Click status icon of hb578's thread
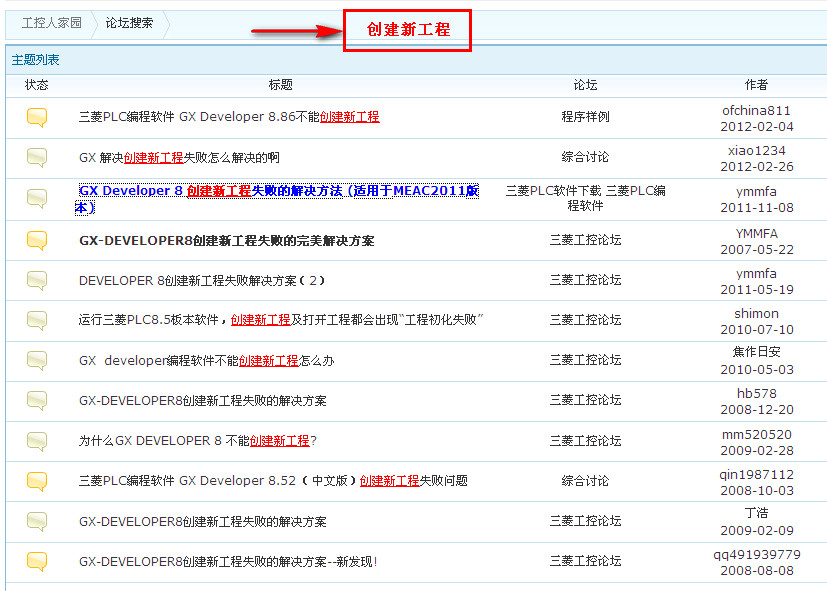The image size is (827, 591). (x=36, y=401)
